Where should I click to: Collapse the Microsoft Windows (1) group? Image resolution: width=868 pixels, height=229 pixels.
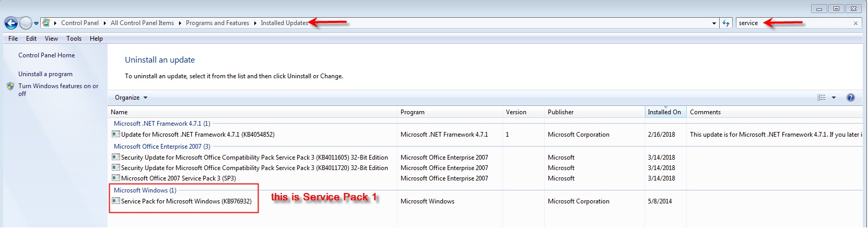[145, 190]
